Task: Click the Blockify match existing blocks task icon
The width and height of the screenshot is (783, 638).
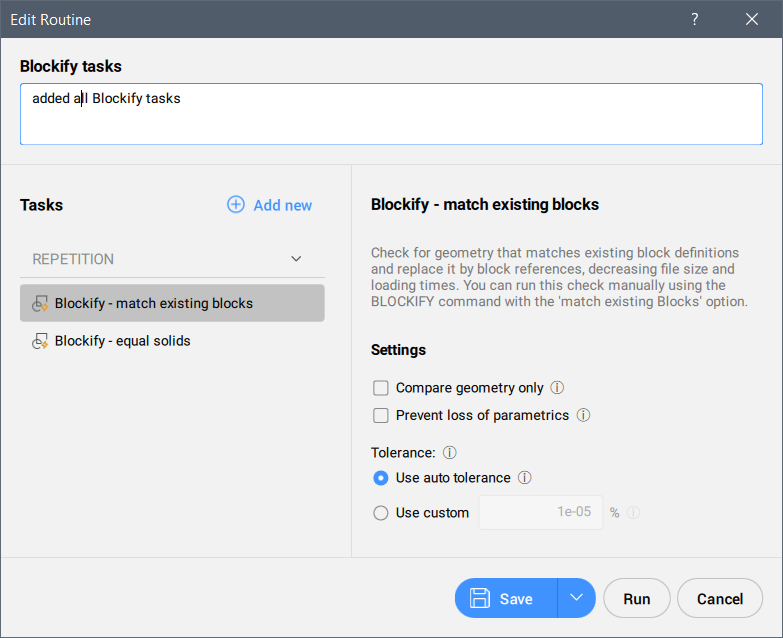Action: (41, 304)
